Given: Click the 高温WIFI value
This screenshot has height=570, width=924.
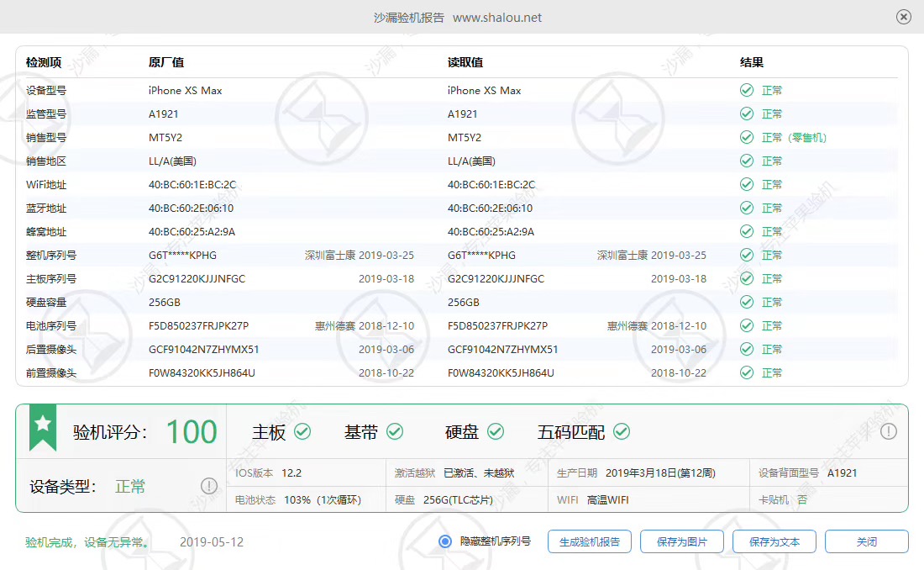Looking at the screenshot, I should point(607,500).
